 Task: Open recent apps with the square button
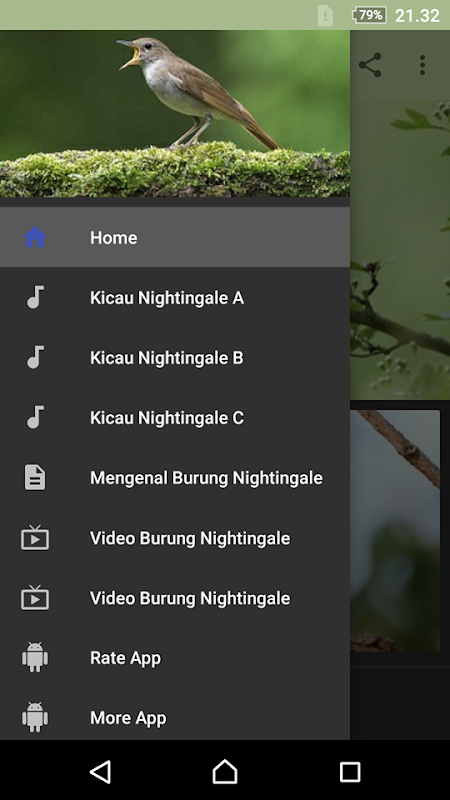coord(350,772)
